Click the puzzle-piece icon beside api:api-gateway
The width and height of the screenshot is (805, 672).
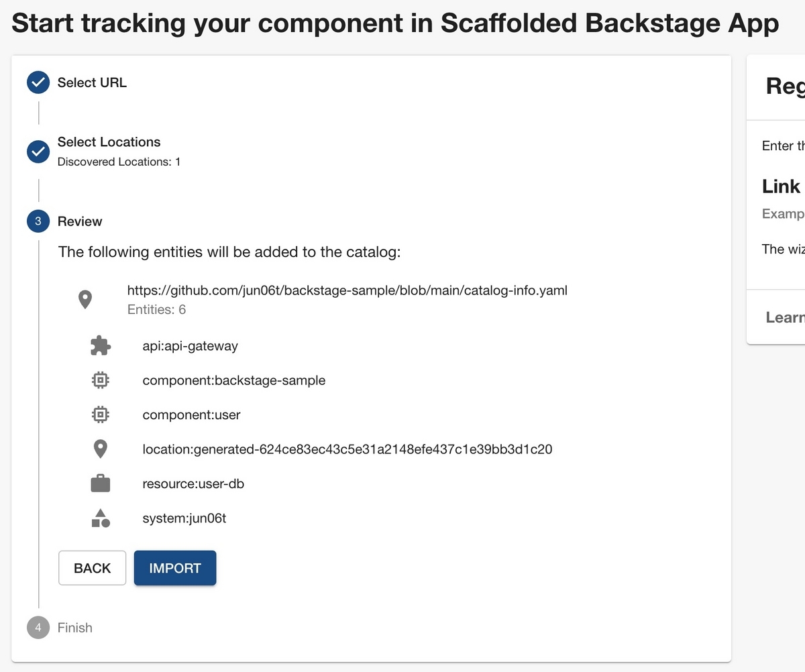tap(100, 346)
